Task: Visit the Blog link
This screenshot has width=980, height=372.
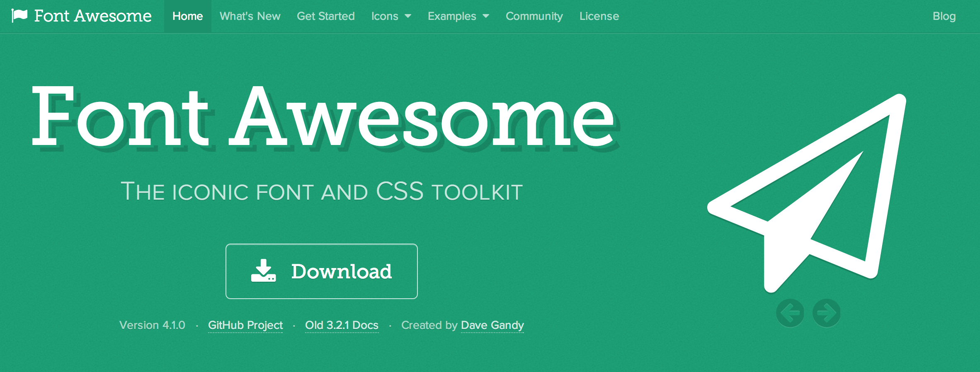Action: coord(944,16)
